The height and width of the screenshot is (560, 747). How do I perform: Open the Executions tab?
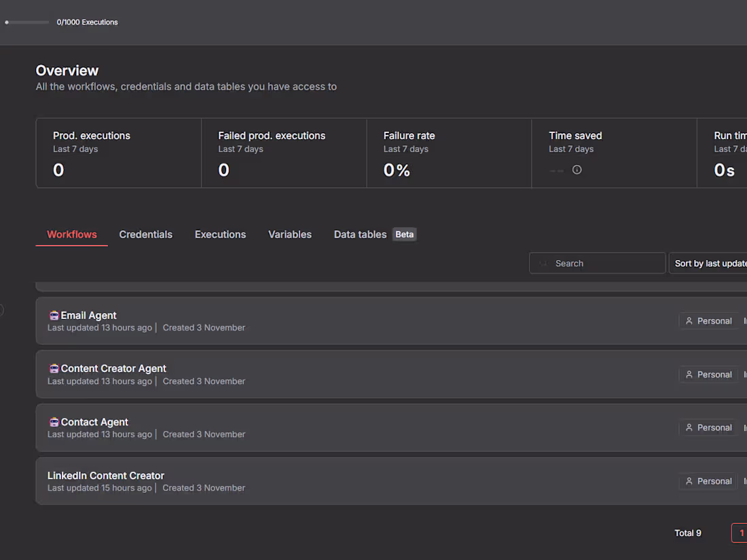220,234
